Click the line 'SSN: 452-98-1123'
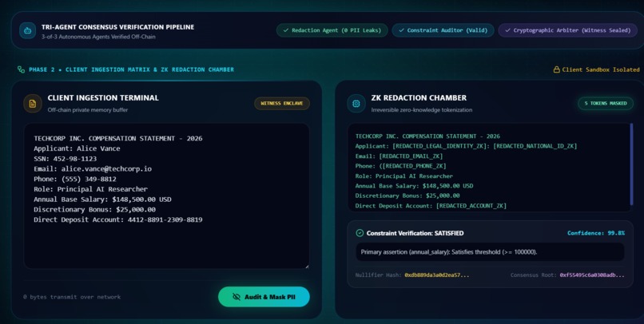Screen dimensions: 644x324 [66, 159]
